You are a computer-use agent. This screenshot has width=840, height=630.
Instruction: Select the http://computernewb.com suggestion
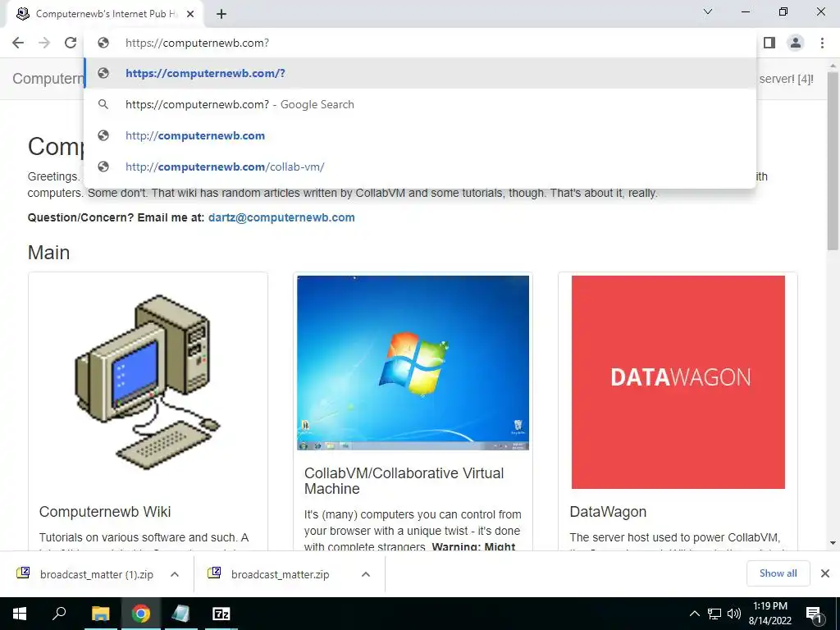pos(420,135)
